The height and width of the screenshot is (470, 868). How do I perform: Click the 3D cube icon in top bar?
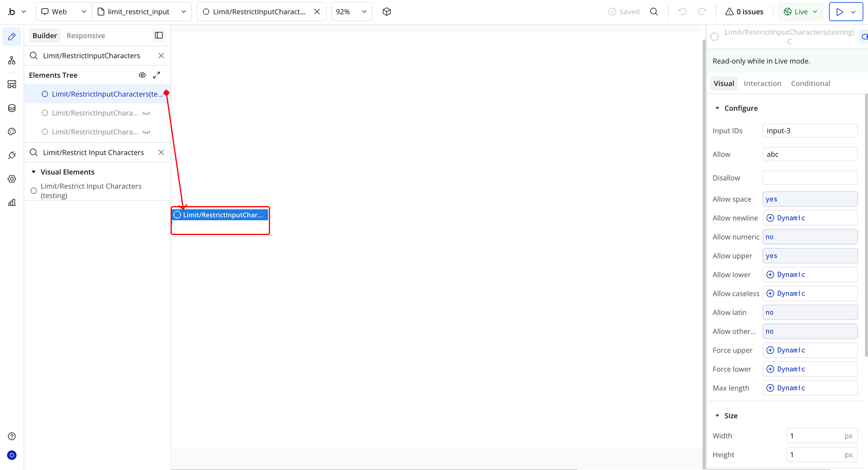tap(386, 12)
